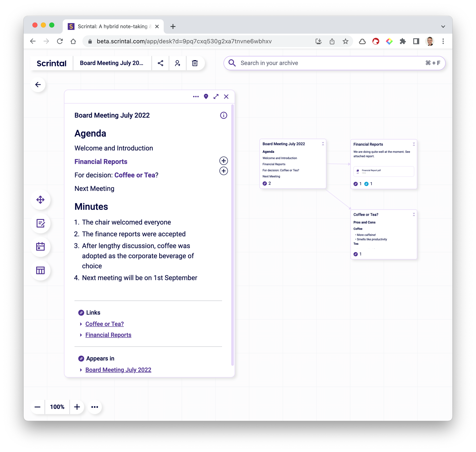476x452 pixels.
Task: Toggle the pin icon on note panel
Action: (206, 96)
